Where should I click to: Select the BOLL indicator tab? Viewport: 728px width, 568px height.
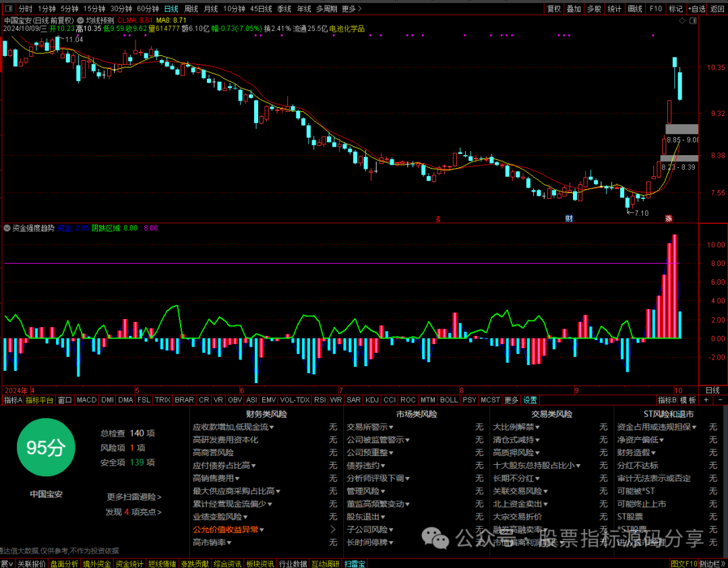[x=448, y=400]
